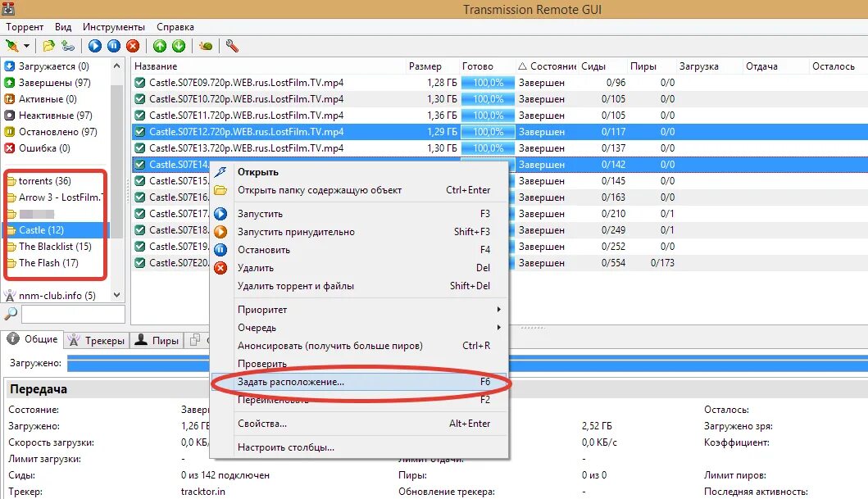Collapse the labels section scrollbar arrow in sidebar
The image size is (868, 499).
click(118, 296)
